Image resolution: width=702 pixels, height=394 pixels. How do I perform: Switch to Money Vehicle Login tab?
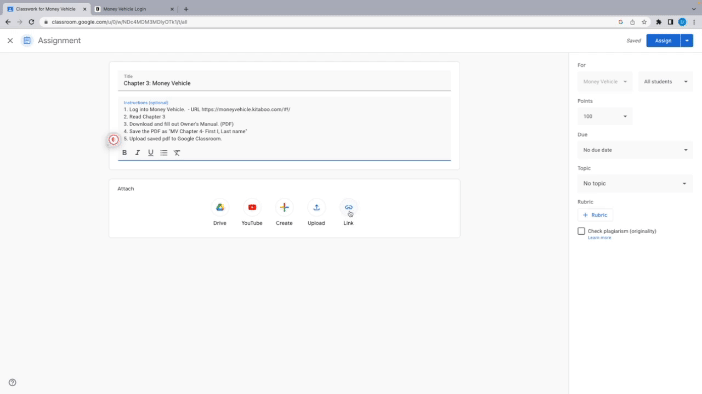(x=124, y=9)
